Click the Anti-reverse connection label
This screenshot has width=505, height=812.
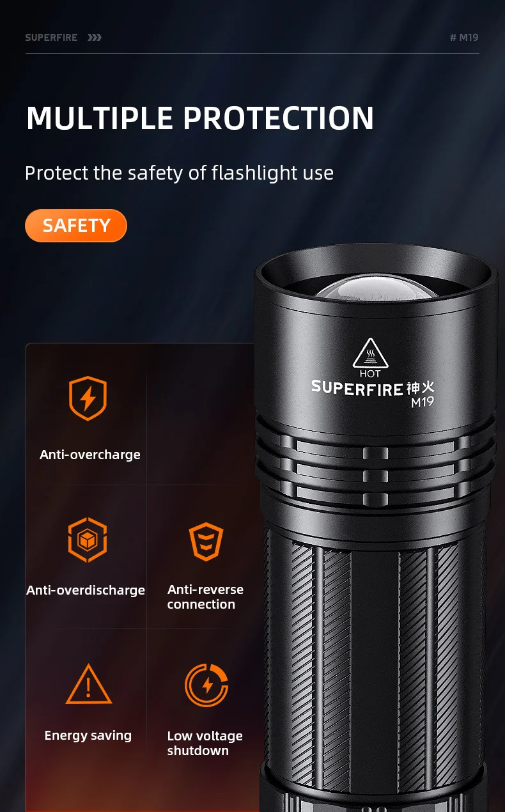205,597
